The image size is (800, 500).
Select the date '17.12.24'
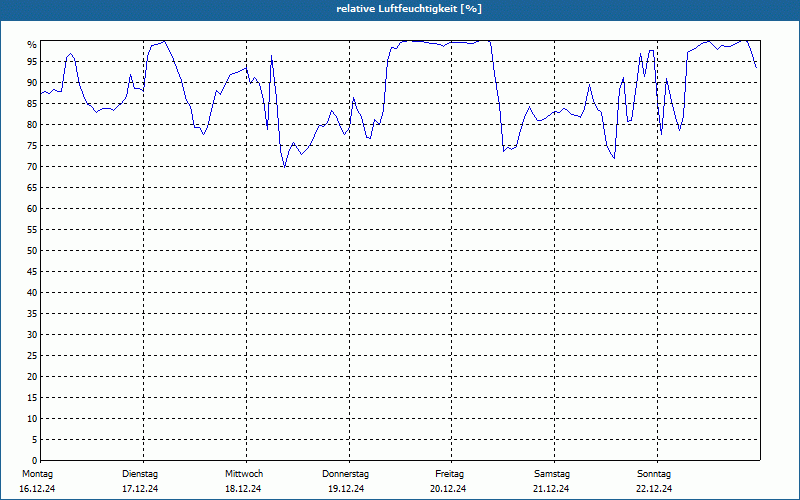pos(140,489)
